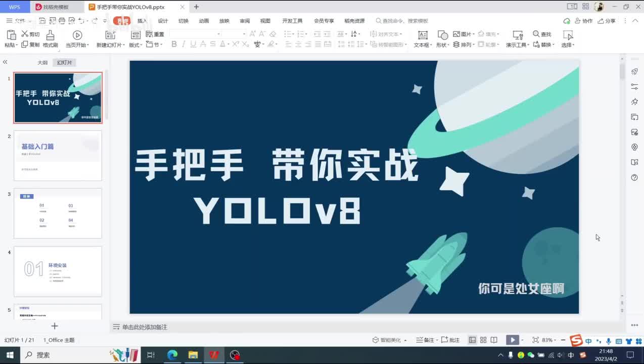Viewport: 644px width, 364px height.
Task: Toggle normal view in status bar
Action: click(472, 340)
